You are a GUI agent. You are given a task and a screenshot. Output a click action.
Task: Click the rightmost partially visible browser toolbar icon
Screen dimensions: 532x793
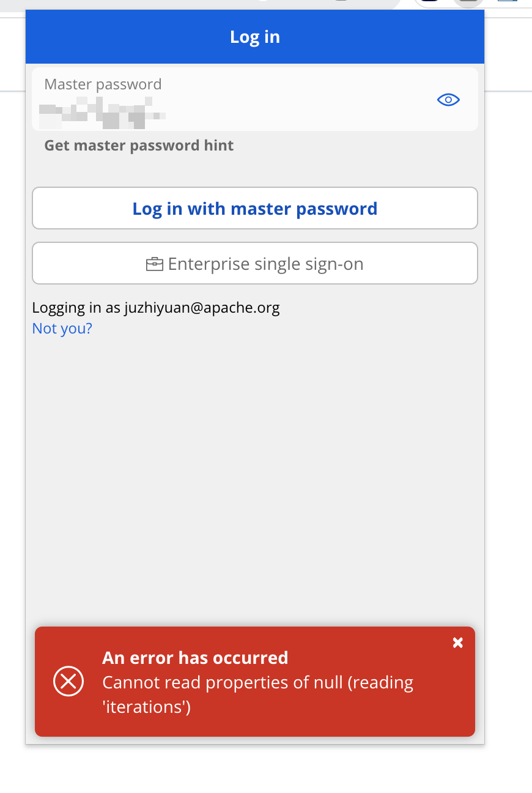pyautogui.click(x=507, y=1)
